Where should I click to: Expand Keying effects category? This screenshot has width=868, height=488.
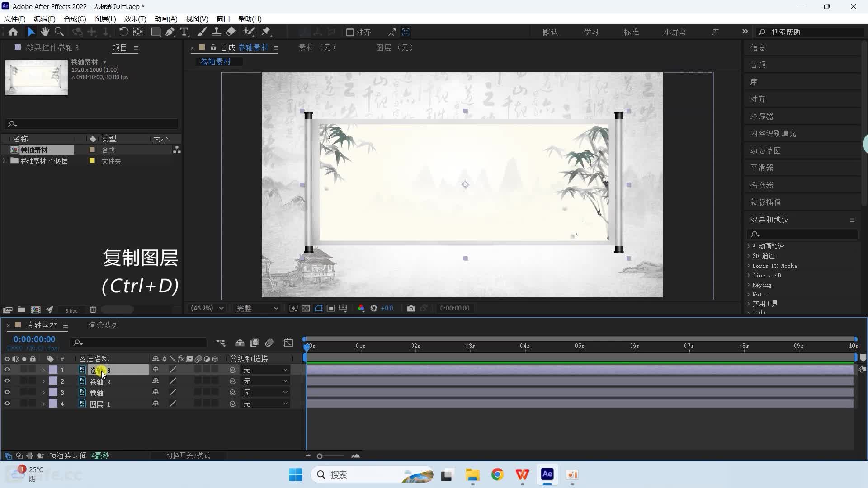(749, 285)
